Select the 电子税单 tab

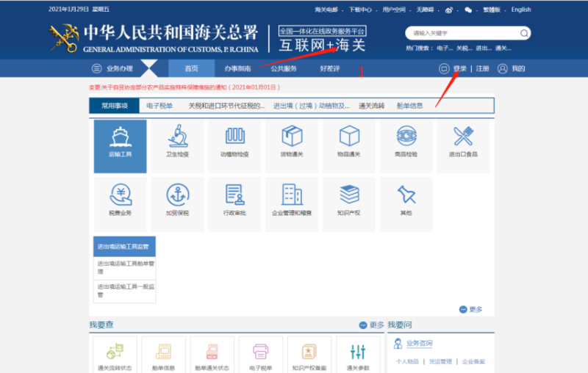(159, 106)
